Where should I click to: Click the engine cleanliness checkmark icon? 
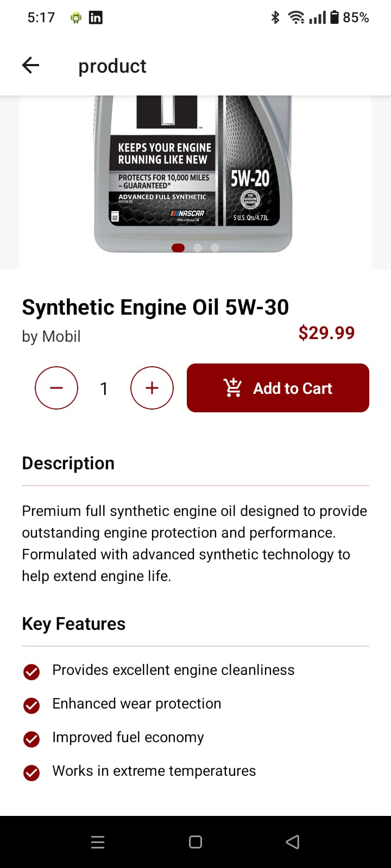coord(31,672)
